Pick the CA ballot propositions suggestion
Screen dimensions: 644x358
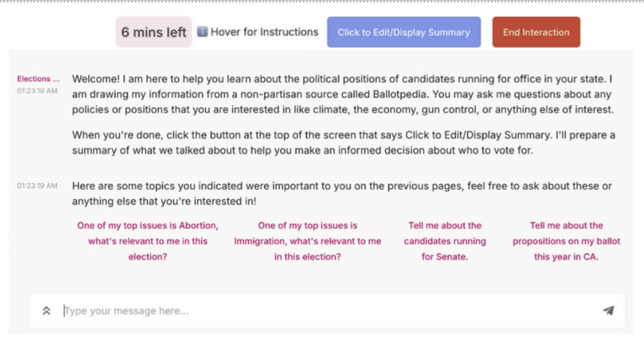567,241
